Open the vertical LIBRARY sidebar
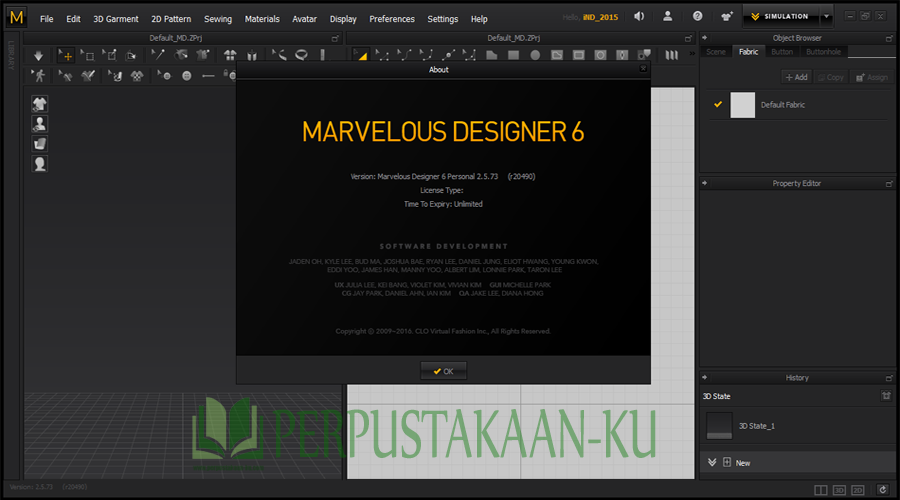This screenshot has height=500, width=900. tap(10, 55)
